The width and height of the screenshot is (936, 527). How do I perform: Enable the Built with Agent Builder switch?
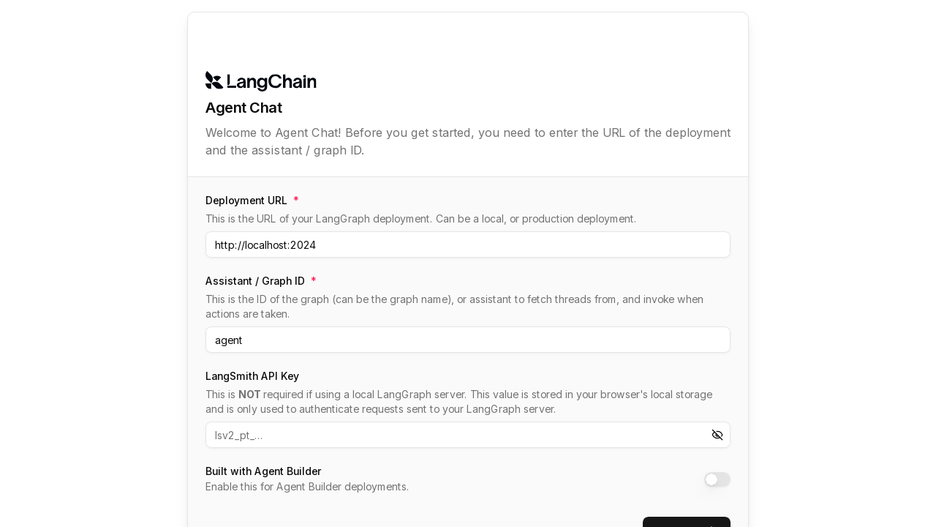point(717,479)
